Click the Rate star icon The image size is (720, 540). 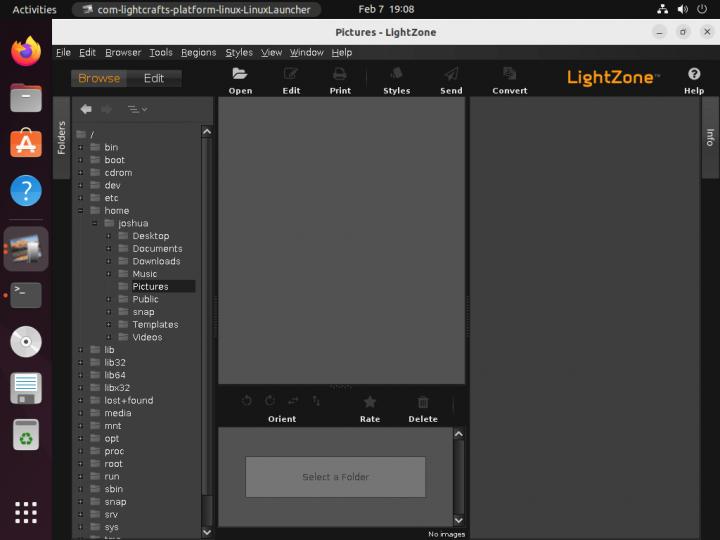pyautogui.click(x=369, y=402)
